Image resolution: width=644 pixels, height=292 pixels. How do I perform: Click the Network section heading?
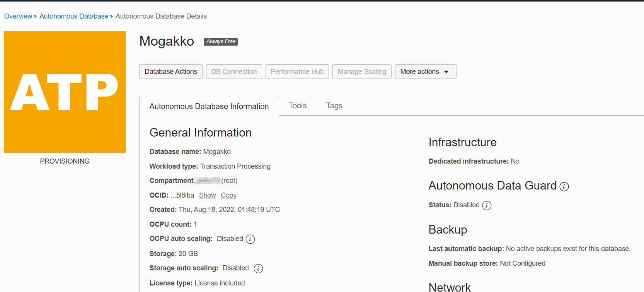tap(450, 287)
